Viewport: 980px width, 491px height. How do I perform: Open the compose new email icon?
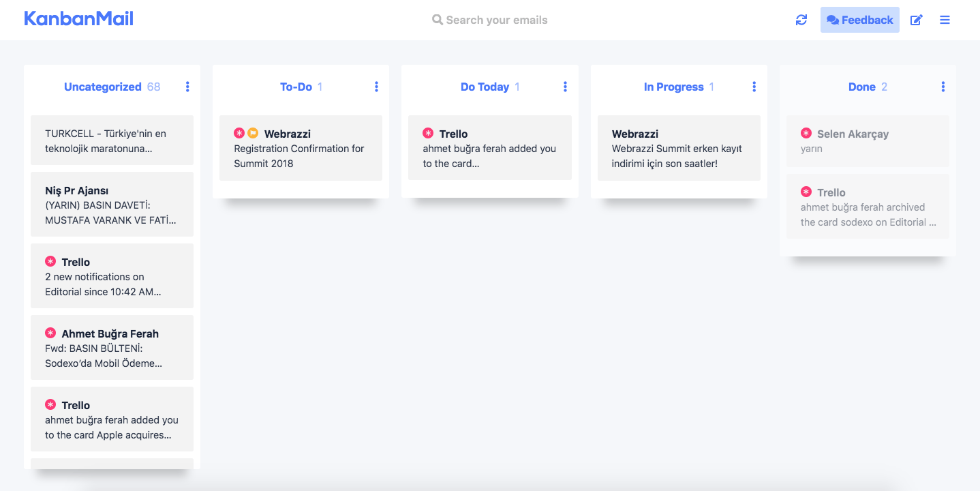(917, 20)
